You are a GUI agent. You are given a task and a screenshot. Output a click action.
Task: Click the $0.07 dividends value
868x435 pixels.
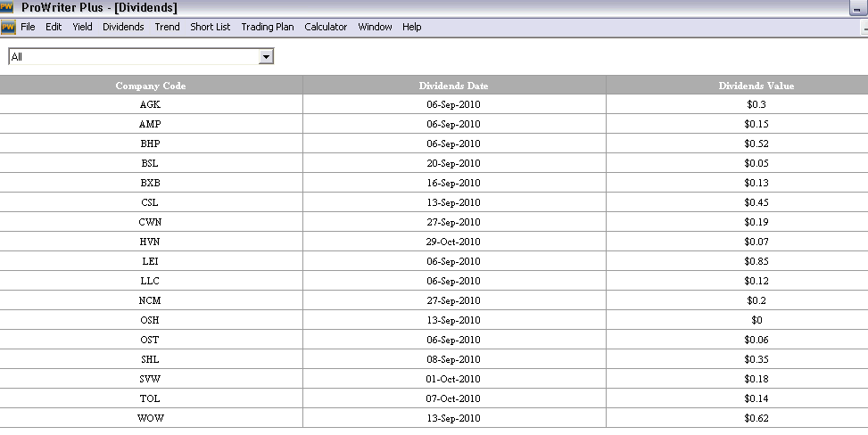click(756, 242)
